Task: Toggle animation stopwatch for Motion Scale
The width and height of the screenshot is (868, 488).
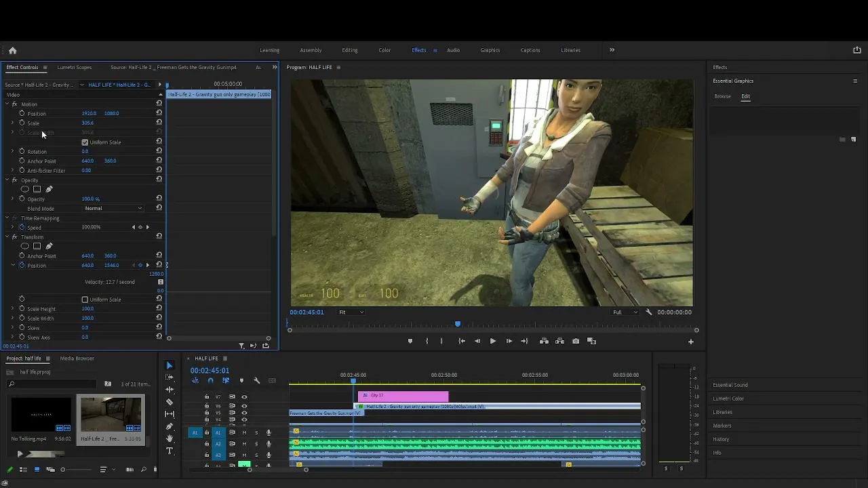Action: point(22,123)
